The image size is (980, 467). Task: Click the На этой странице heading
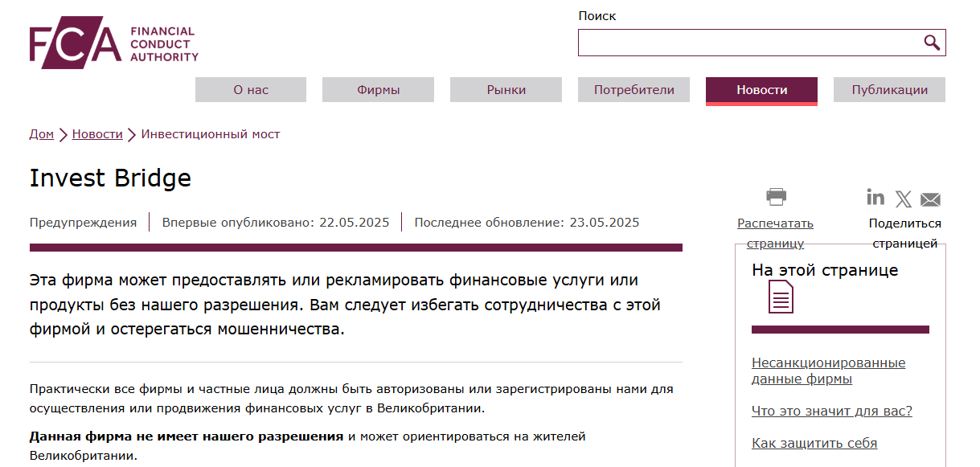(825, 270)
